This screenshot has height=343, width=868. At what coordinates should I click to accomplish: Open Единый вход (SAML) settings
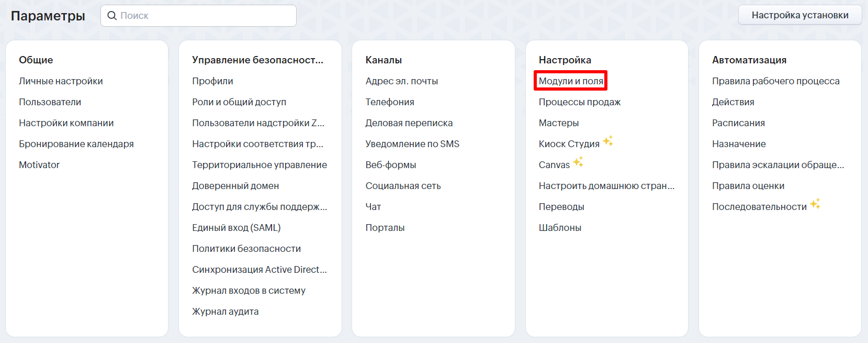pos(236,228)
